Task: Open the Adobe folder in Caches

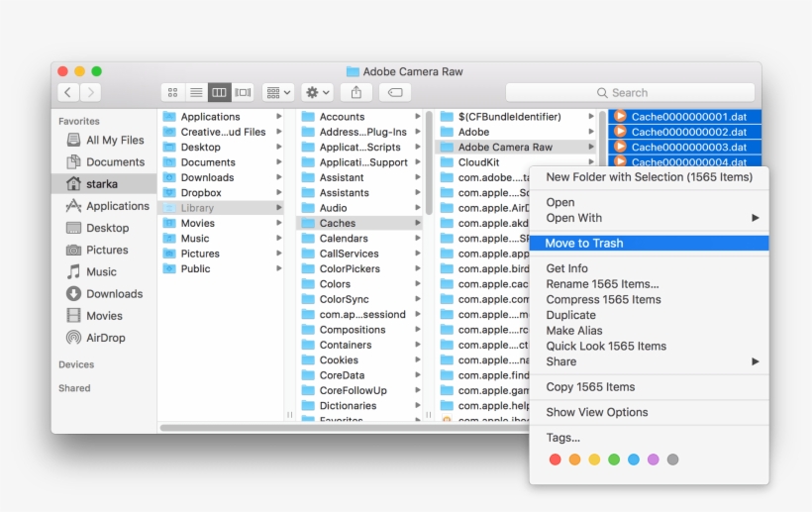Action: [517, 132]
